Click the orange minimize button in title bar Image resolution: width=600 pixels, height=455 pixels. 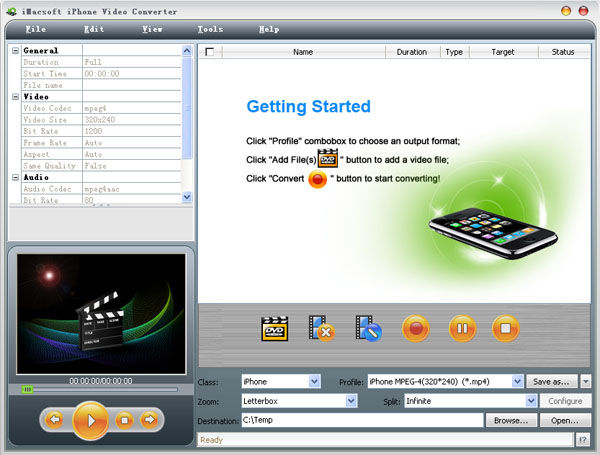(x=566, y=11)
